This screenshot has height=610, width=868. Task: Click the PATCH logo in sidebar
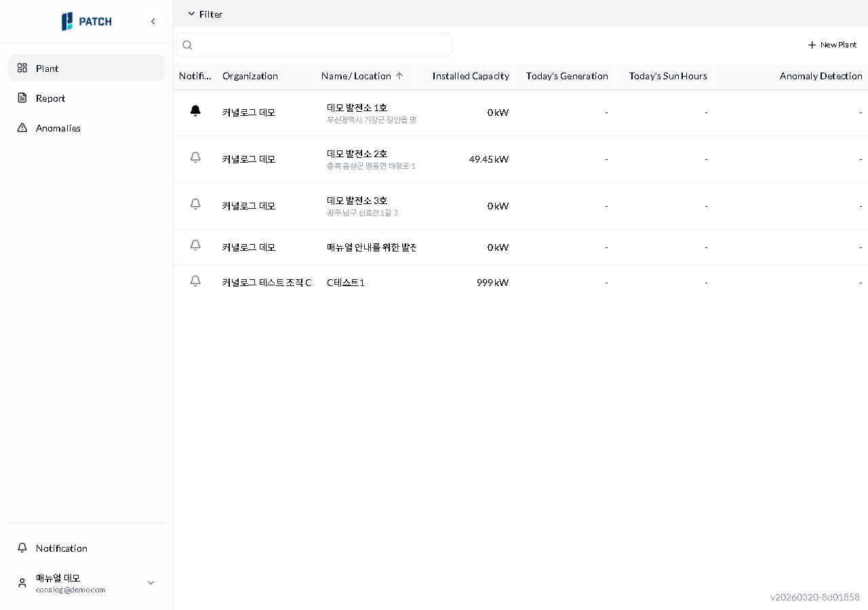(87, 22)
